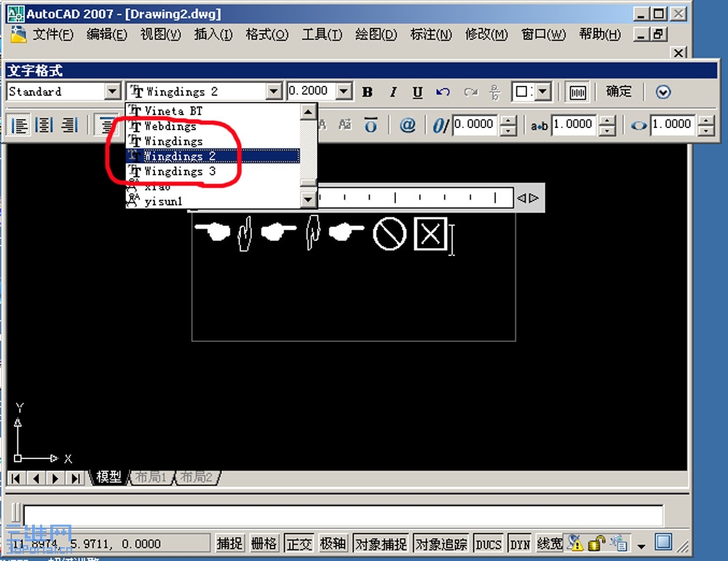Switch to the 布局1 layout tab
Image resolution: width=728 pixels, height=561 pixels.
(x=151, y=477)
